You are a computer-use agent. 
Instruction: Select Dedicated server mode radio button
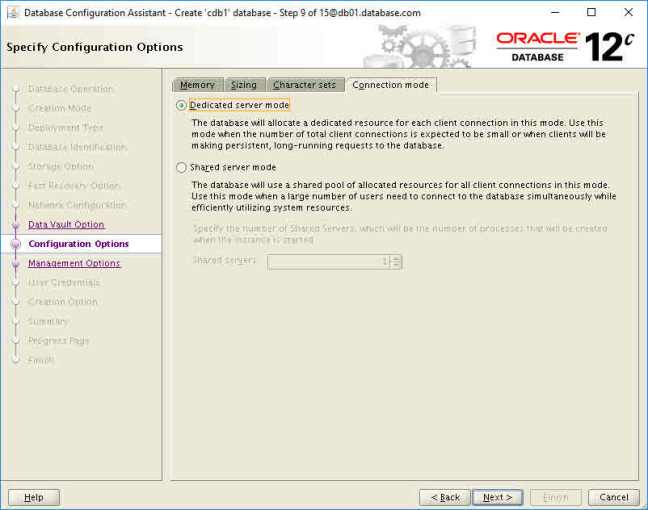click(x=181, y=105)
